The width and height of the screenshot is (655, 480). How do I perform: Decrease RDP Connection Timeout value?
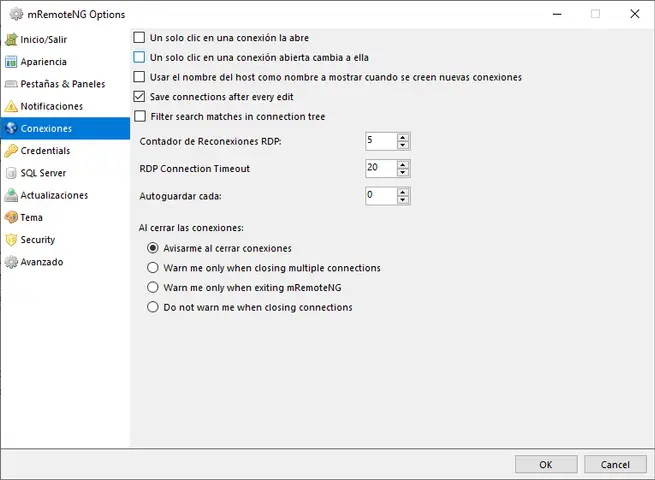403,173
